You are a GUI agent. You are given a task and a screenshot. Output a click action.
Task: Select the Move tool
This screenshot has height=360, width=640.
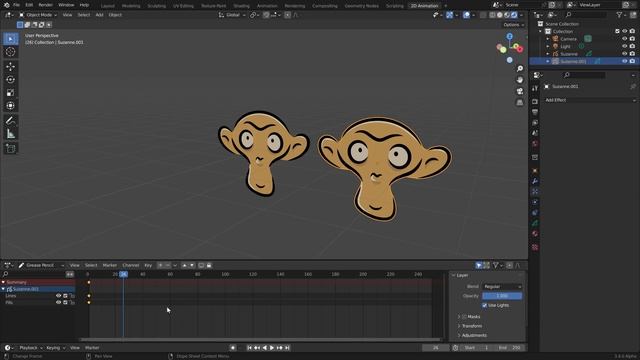click(x=11, y=67)
